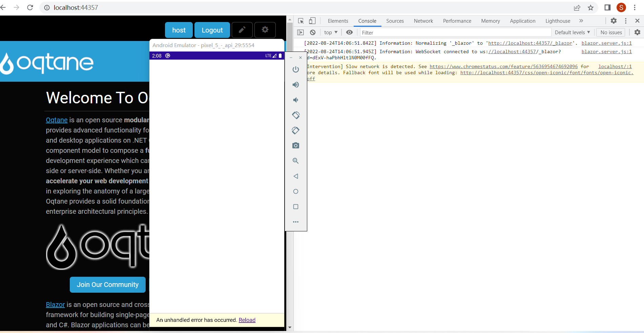Open recent apps with the square Overview icon

pyautogui.click(x=295, y=207)
